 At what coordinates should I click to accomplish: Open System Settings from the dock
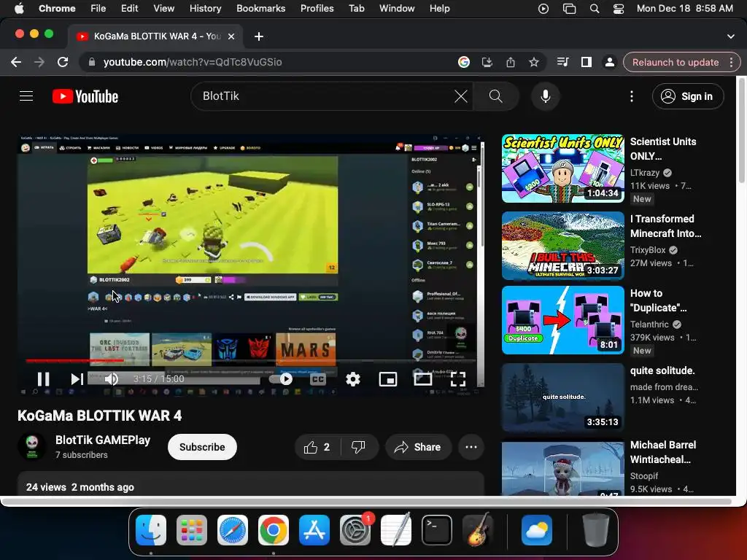click(355, 530)
